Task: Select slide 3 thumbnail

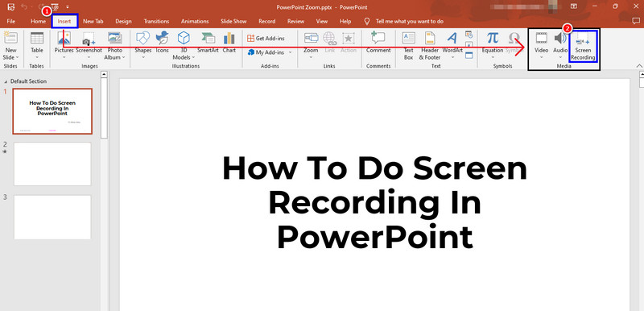Action: tap(52, 217)
